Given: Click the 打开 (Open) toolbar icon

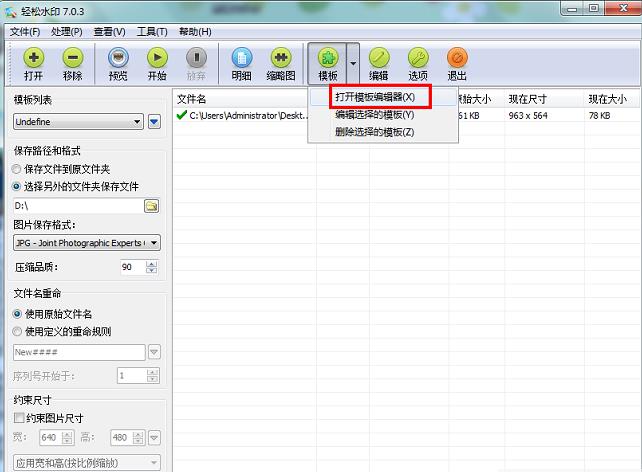Looking at the screenshot, I should pos(33,64).
